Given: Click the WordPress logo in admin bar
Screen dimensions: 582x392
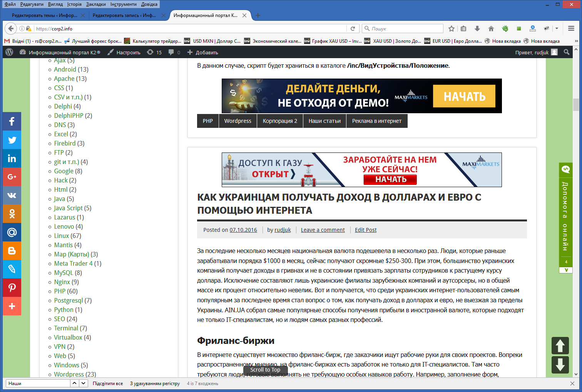Looking at the screenshot, I should click(x=10, y=52).
